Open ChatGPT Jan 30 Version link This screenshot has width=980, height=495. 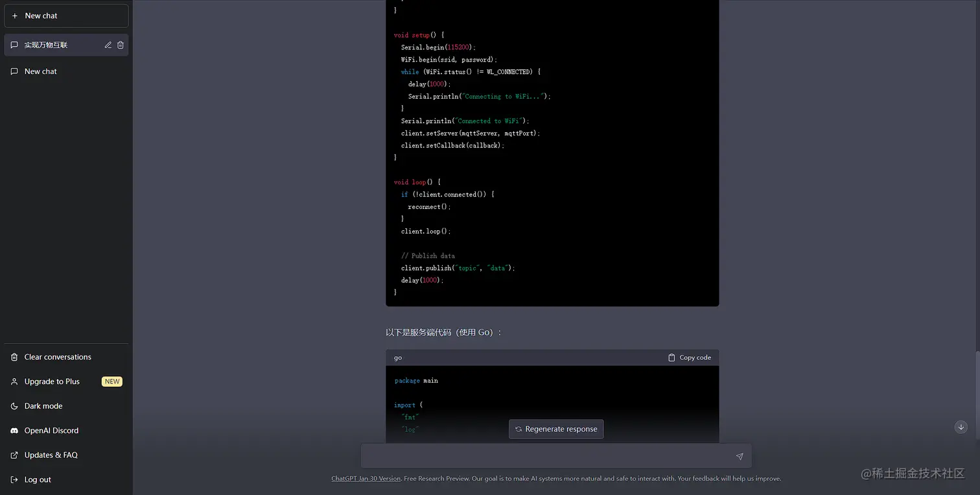pos(366,479)
